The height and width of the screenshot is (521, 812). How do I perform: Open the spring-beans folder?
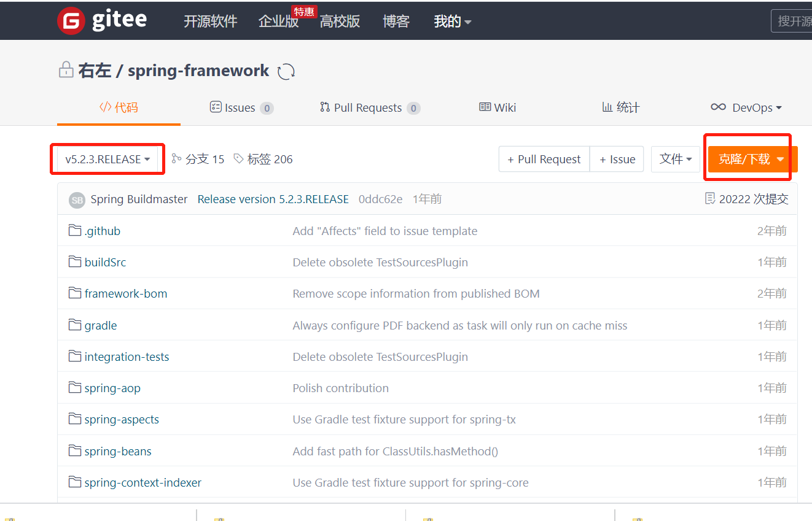click(x=118, y=451)
